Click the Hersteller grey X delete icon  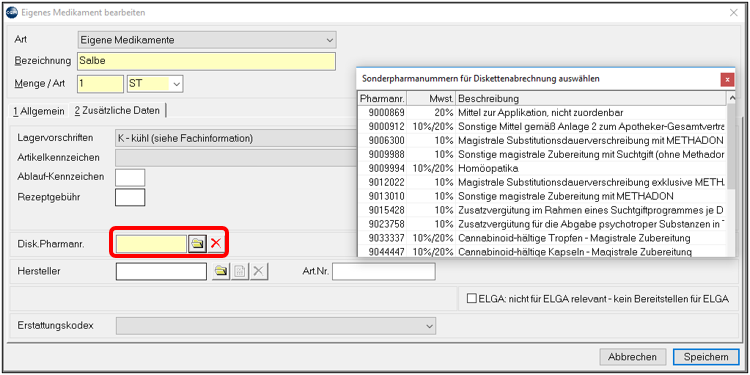click(x=258, y=271)
